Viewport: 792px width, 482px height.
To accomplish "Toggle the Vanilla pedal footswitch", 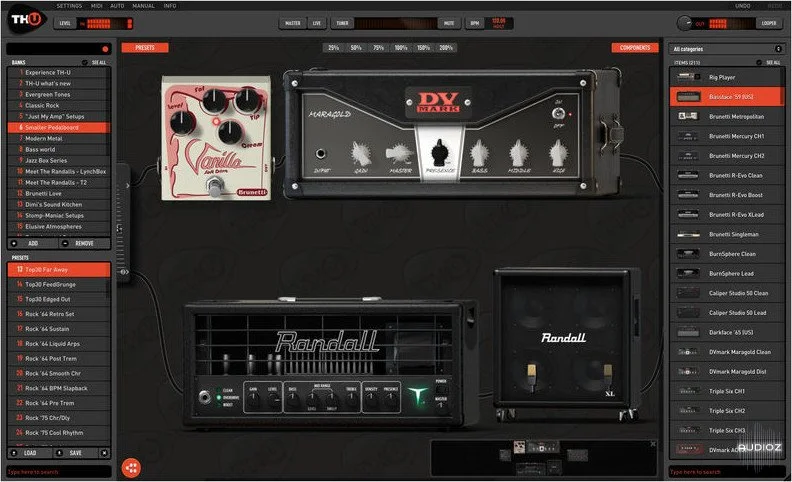I will (216, 186).
